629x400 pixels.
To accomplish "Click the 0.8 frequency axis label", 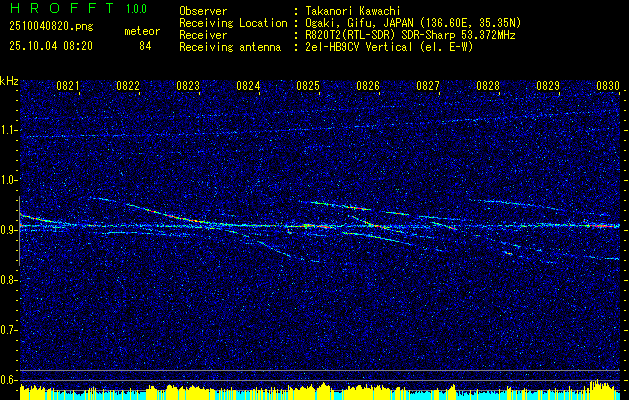I will (x=9, y=280).
